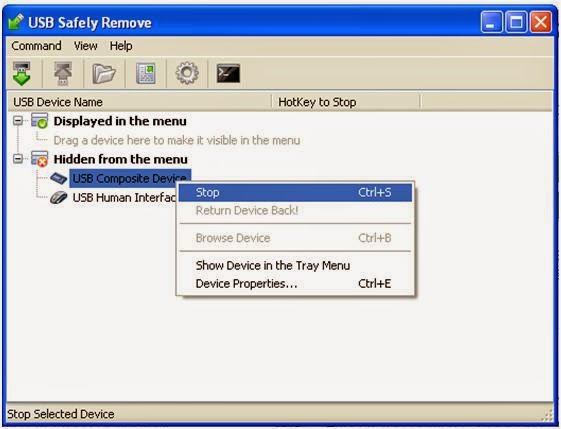The image size is (561, 429).
Task: Choose Show Device in the Tray Menu
Action: pyautogui.click(x=296, y=265)
